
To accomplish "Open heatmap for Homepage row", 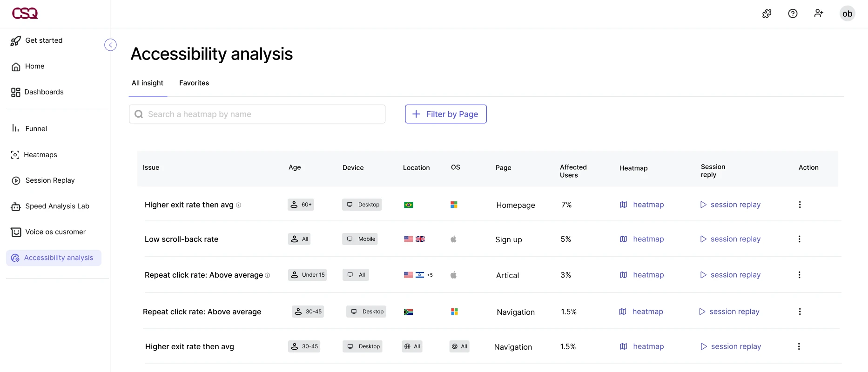I will 642,205.
